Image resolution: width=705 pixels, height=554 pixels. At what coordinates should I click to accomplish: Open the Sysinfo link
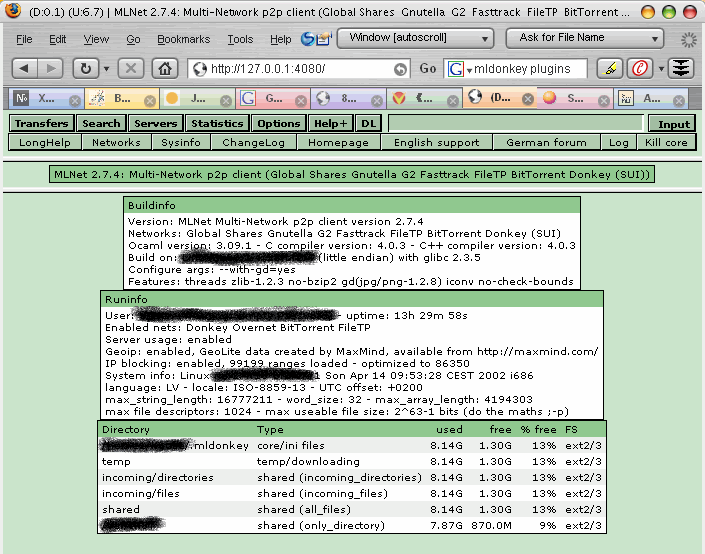[x=181, y=143]
